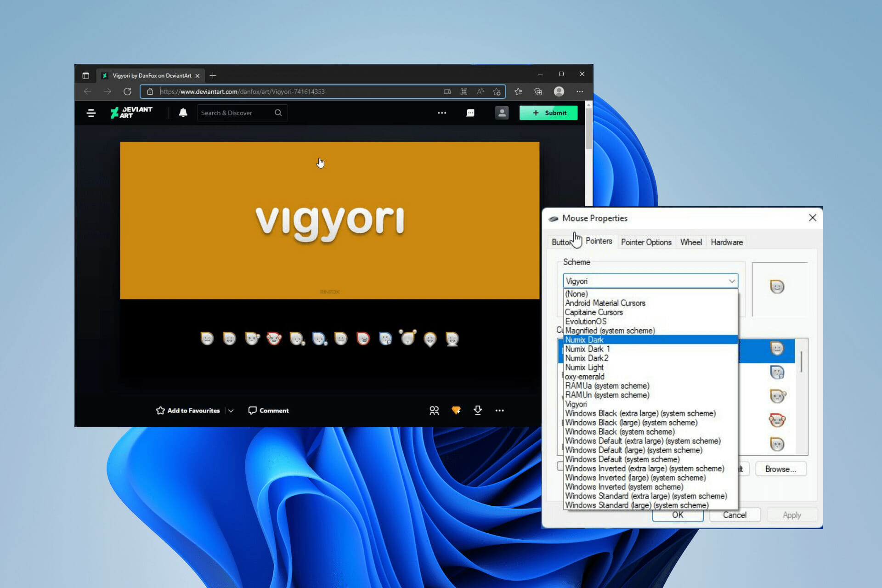Select EvolutionOS scheme

[650, 322]
